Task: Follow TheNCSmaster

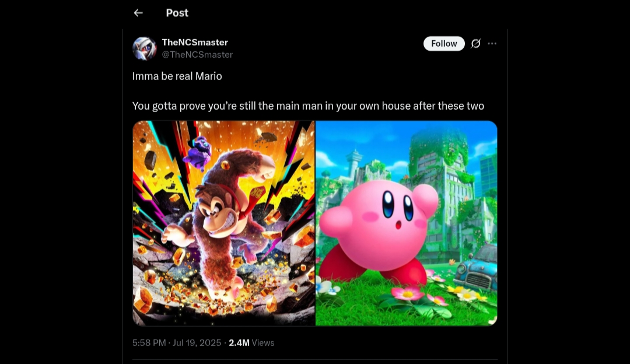Action: click(444, 43)
